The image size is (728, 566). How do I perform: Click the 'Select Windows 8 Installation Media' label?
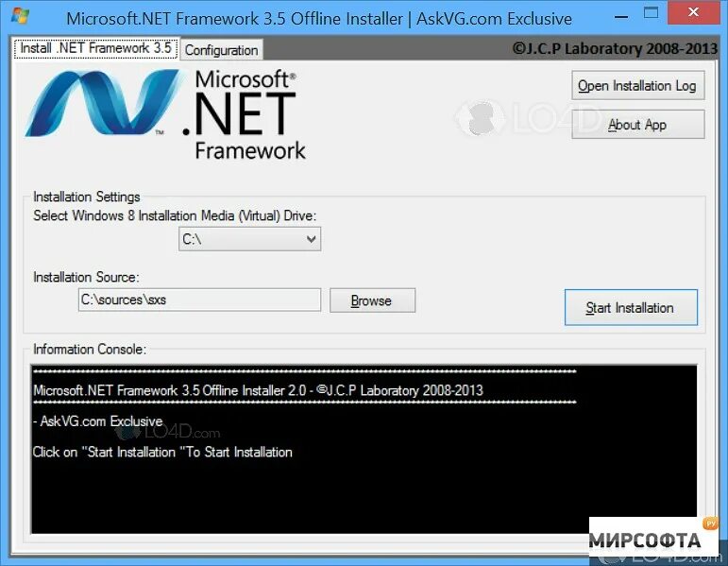click(175, 215)
